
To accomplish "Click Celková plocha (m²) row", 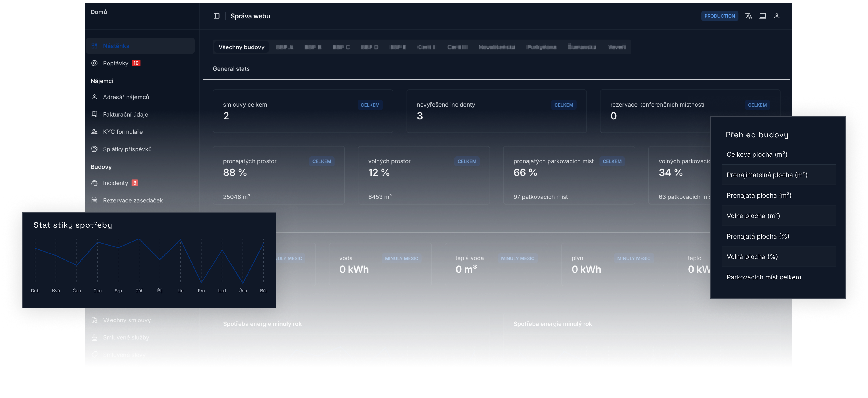I will [779, 154].
